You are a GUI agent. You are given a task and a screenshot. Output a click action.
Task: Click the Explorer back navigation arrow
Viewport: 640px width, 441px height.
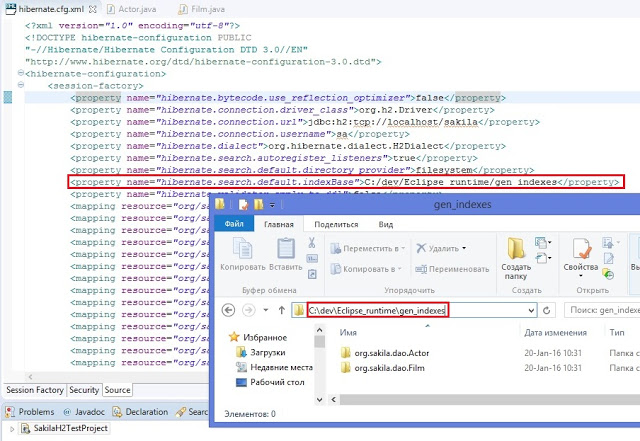click(x=228, y=311)
